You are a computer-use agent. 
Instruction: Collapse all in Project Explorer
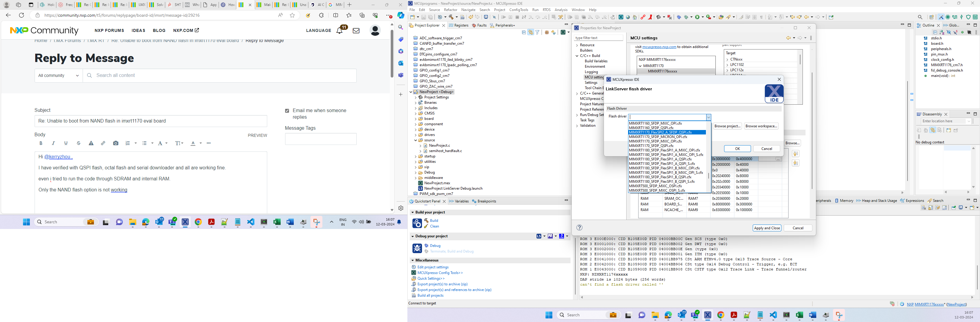coord(524,33)
